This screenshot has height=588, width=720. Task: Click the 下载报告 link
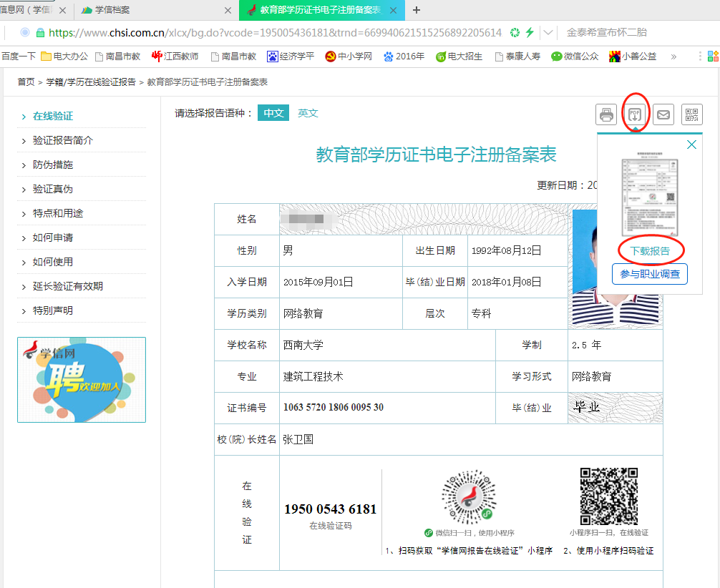click(650, 251)
